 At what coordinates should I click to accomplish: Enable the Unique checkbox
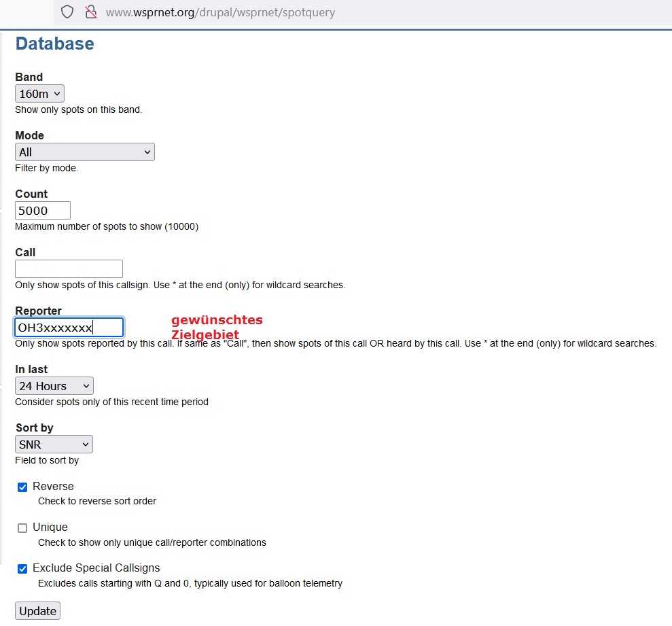[x=22, y=528]
